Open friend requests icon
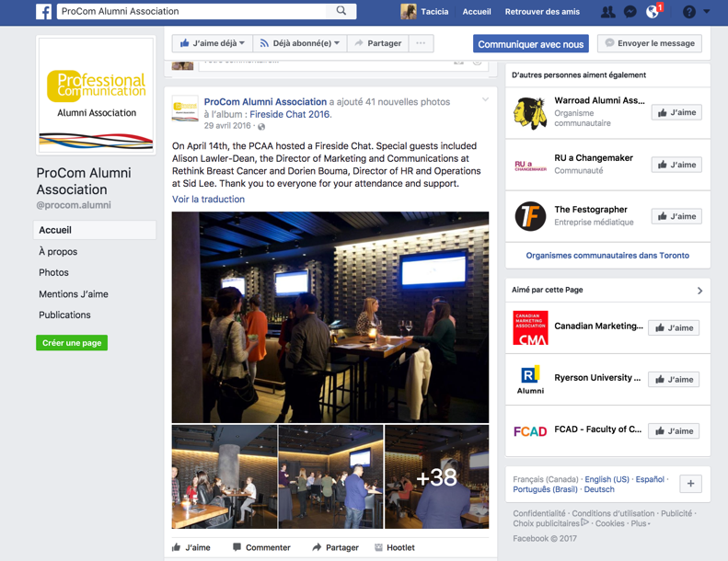The image size is (728, 561). click(607, 12)
